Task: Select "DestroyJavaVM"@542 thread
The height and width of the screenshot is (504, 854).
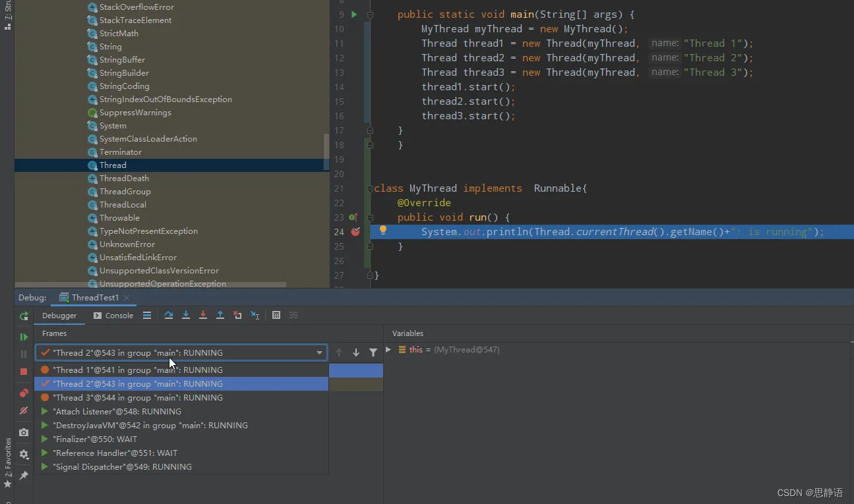Action: coord(181,425)
